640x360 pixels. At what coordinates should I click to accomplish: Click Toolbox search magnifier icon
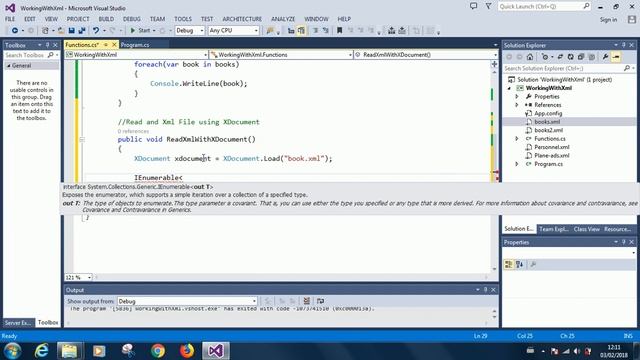pyautogui.click(x=51, y=55)
